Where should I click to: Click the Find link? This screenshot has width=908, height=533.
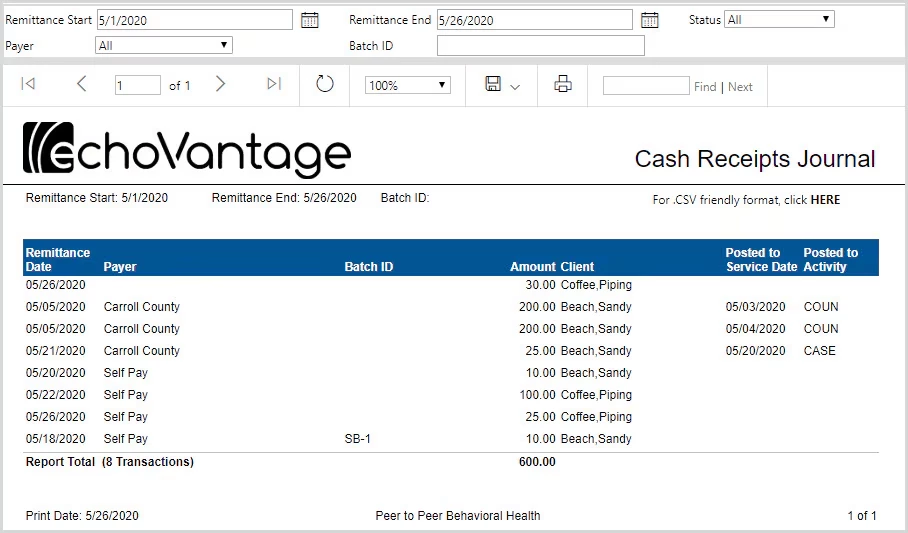(705, 87)
